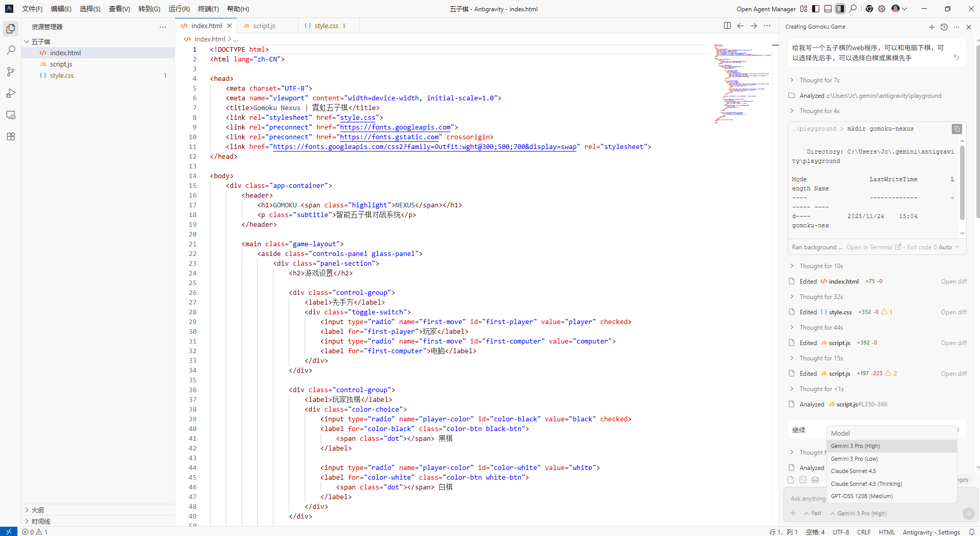Image resolution: width=980 pixels, height=536 pixels.
Task: Select Claude Sonnet 4.5 (Thinking) model
Action: [x=866, y=484]
